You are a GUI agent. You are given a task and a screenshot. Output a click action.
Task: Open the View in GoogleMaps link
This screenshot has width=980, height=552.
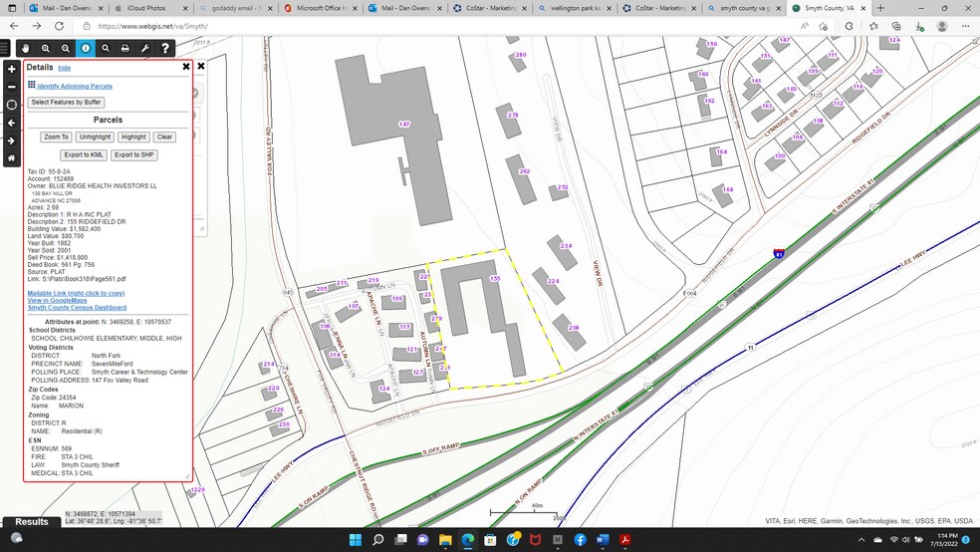click(x=57, y=300)
